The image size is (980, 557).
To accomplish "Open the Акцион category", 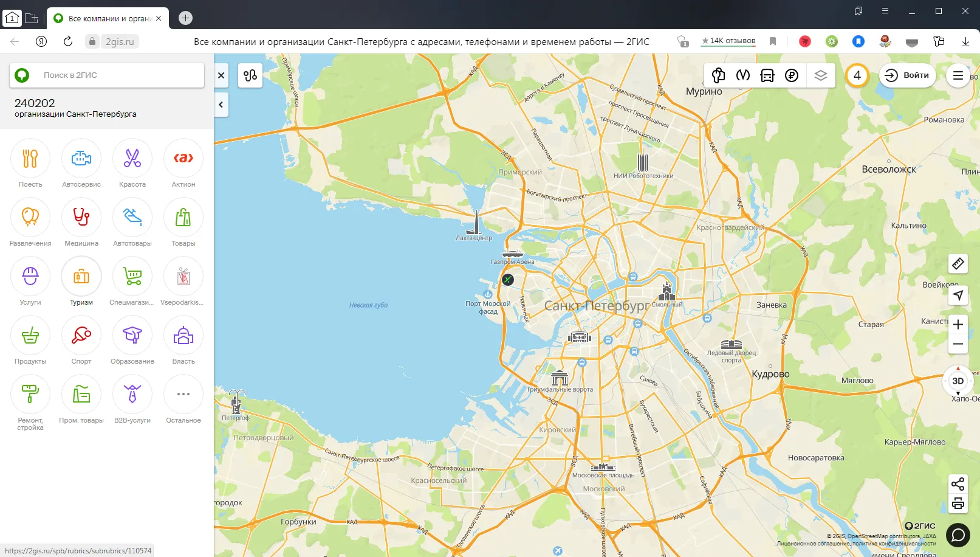I will (x=183, y=164).
